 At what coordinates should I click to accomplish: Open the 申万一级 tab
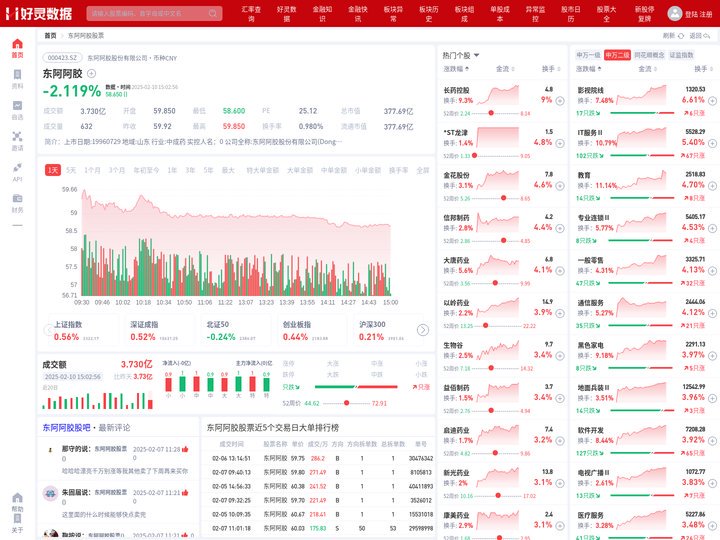point(588,55)
